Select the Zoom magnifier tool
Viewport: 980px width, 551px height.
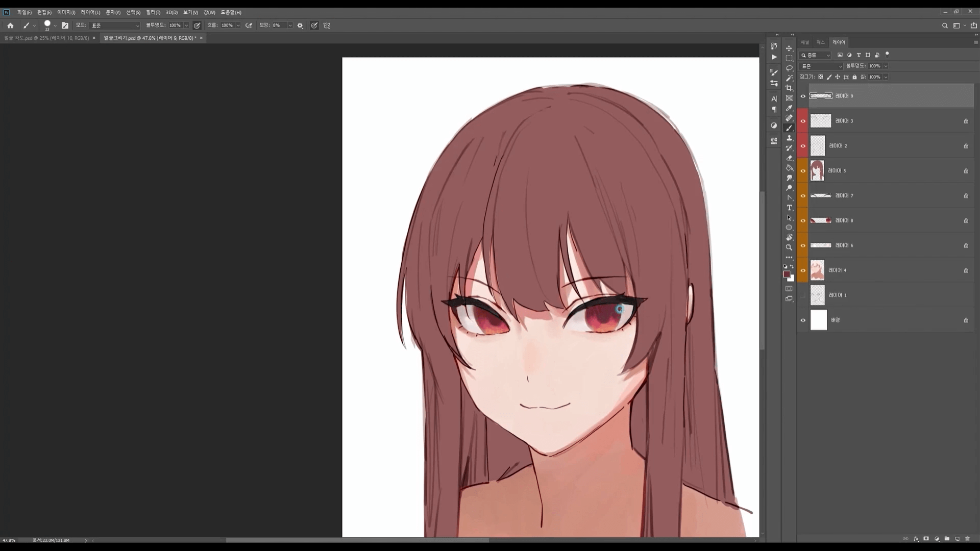coord(789,247)
